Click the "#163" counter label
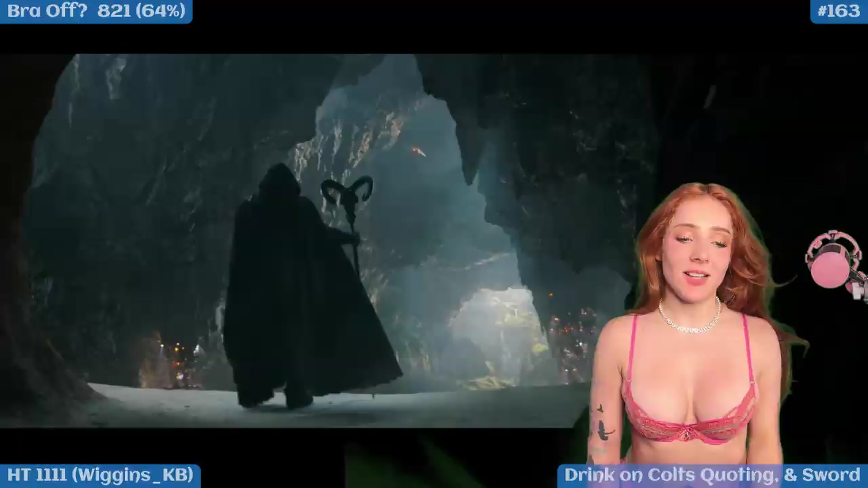Image resolution: width=868 pixels, height=488 pixels. click(839, 11)
